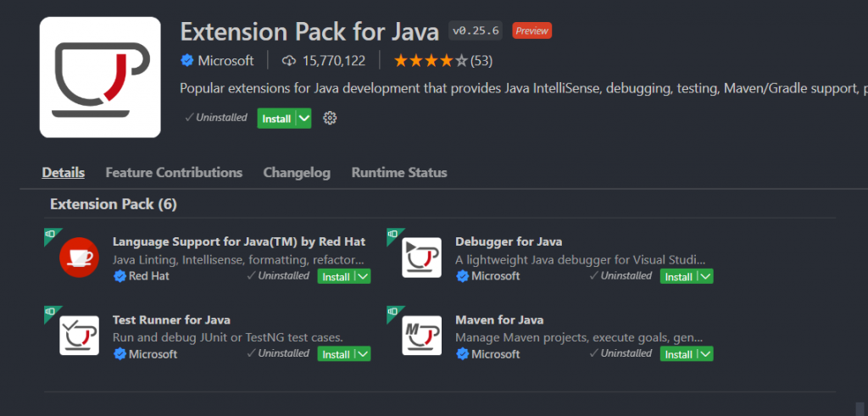Click the Java Linting, Intellisense description text
This screenshot has height=416, width=868.
pos(238,259)
